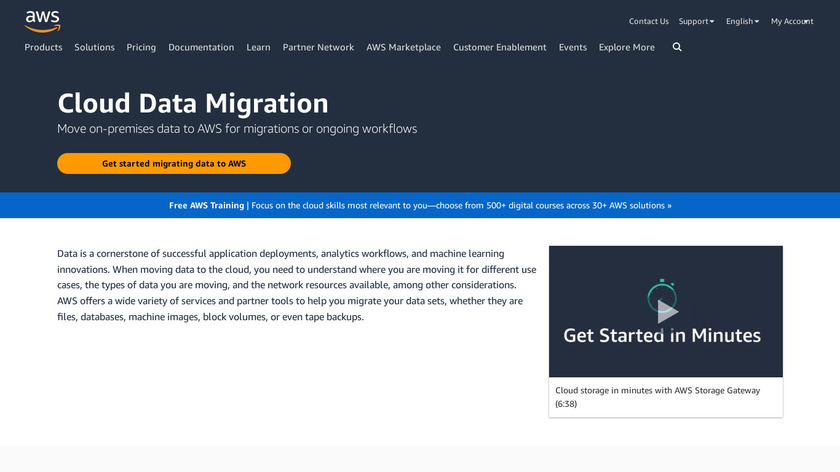Expand the English language dropdown
Screen dimensions: 840x472
click(x=742, y=21)
